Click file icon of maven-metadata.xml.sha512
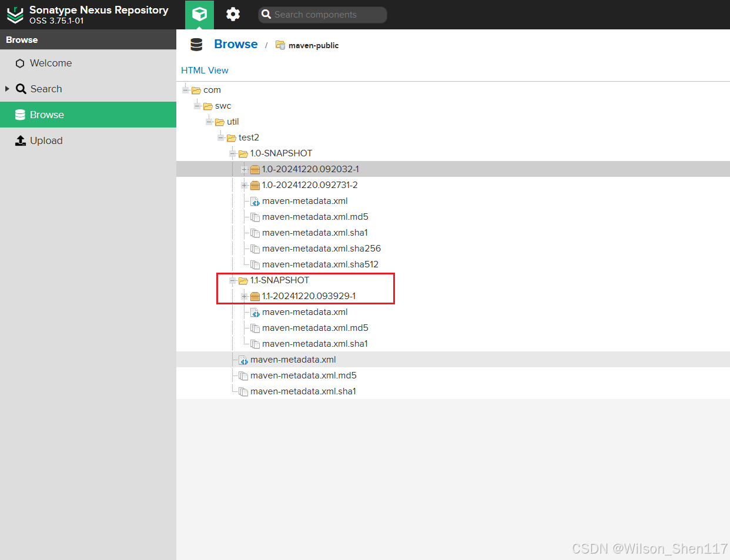This screenshot has width=730, height=560. tap(255, 264)
